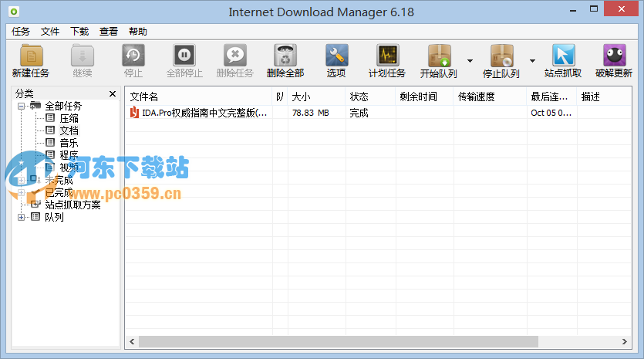Expand the 队列 tree node
644x359 pixels.
pyautogui.click(x=21, y=217)
